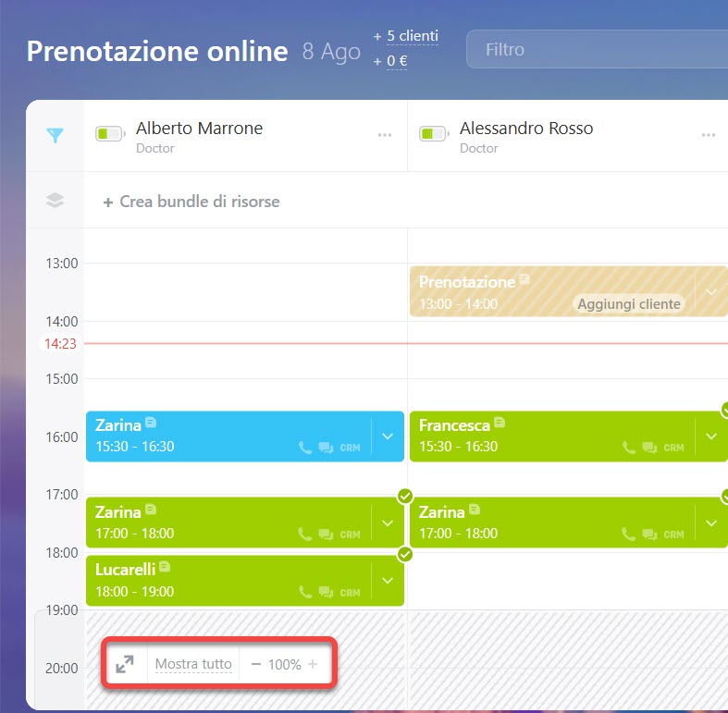This screenshot has width=728, height=713.
Task: Click the blue funnel filter icon
Action: (56, 135)
